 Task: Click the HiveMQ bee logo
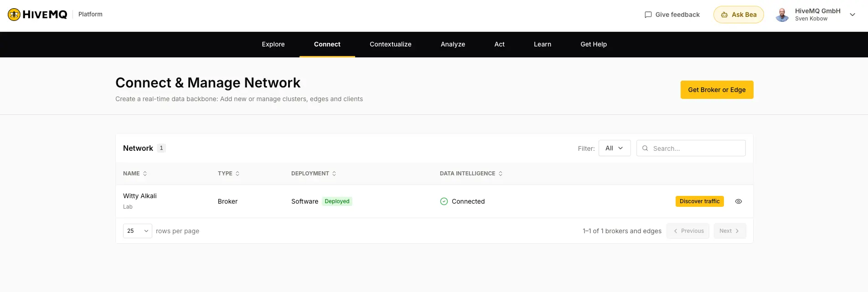point(14,15)
